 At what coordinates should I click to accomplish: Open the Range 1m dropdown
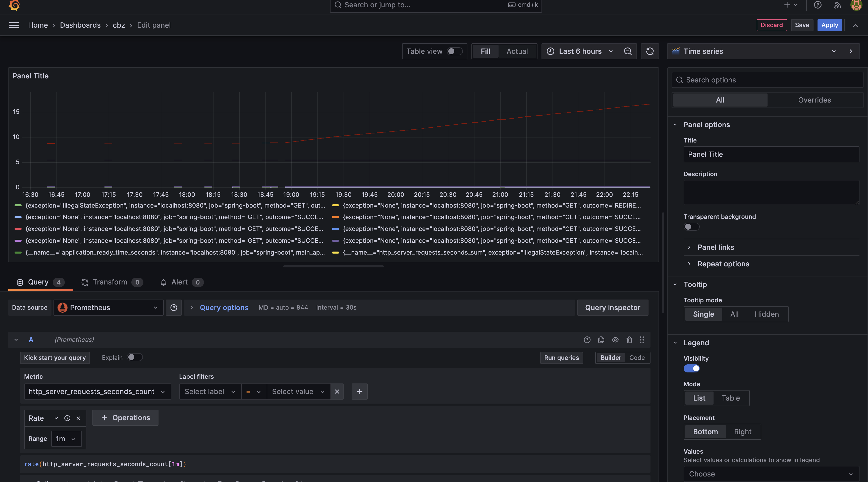point(66,439)
